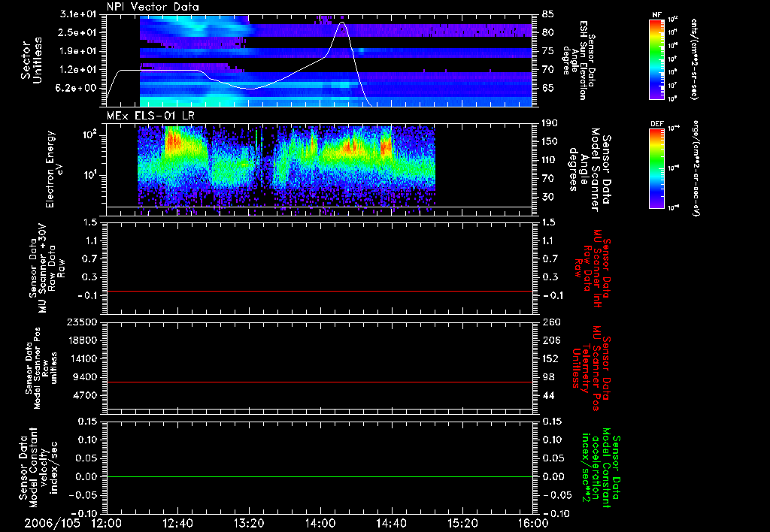Click the 152 telemetry axis tick
The width and height of the screenshot is (770, 532).
(x=551, y=358)
